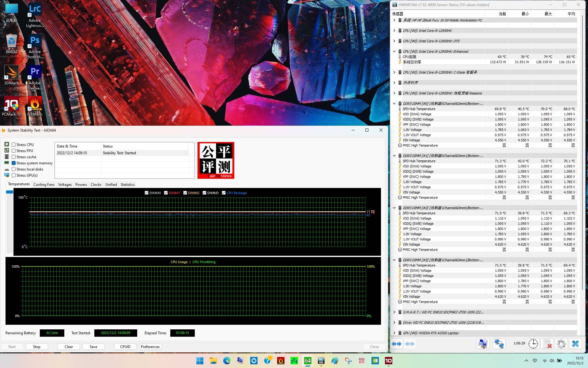
Task: Expand the CPU i9-12950HX DTS group
Action: pos(394,41)
